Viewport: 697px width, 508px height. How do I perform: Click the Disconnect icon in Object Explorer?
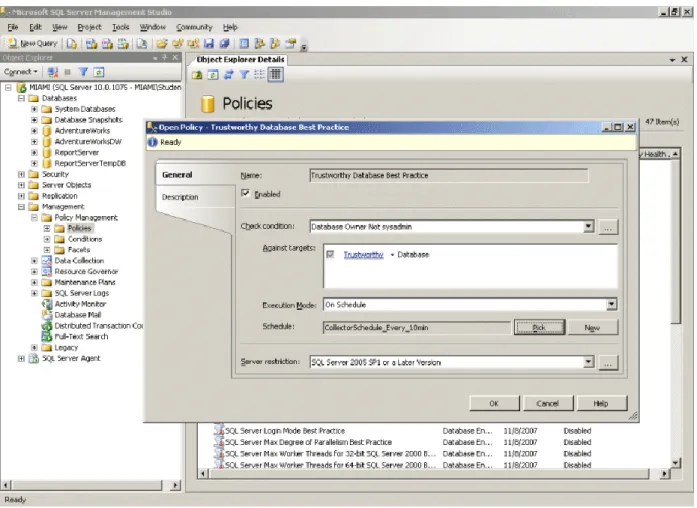click(53, 72)
